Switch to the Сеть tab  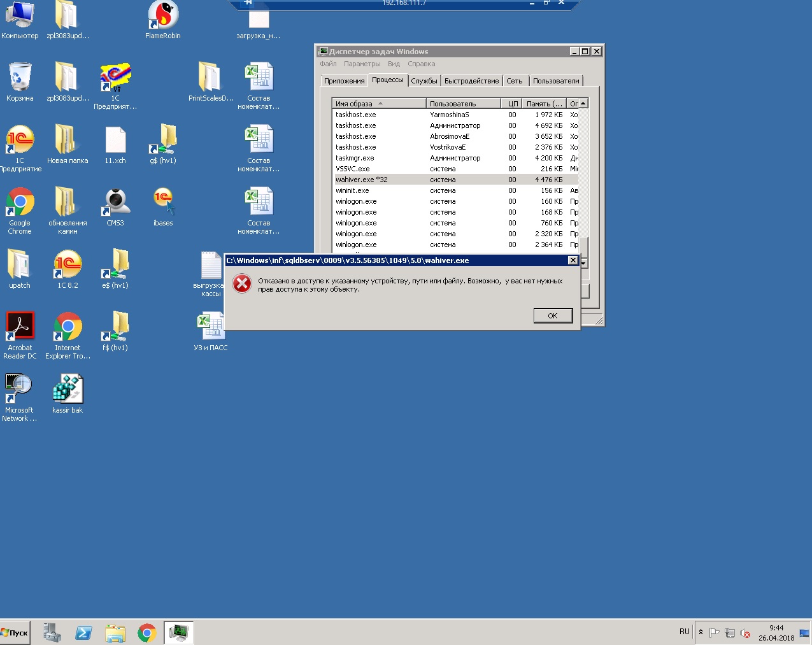coord(515,81)
